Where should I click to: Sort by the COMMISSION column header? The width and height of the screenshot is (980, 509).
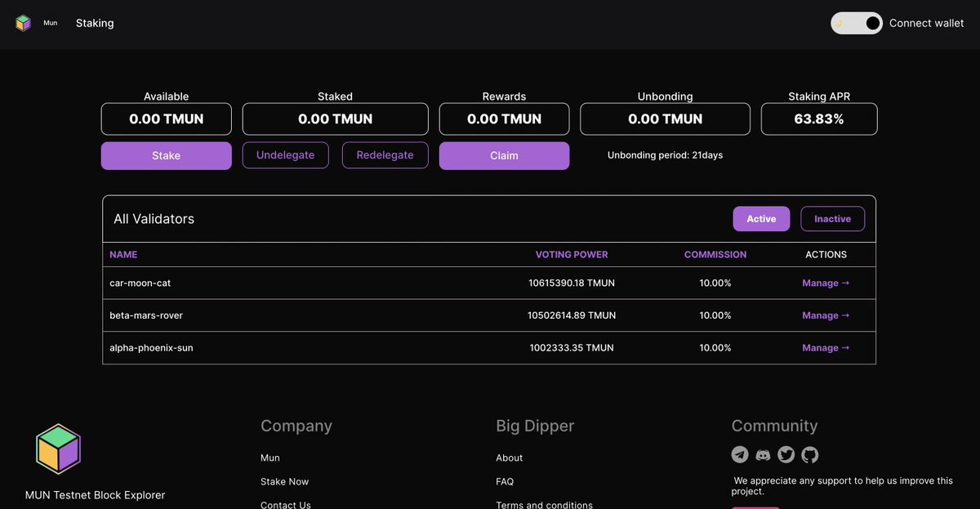click(x=715, y=255)
